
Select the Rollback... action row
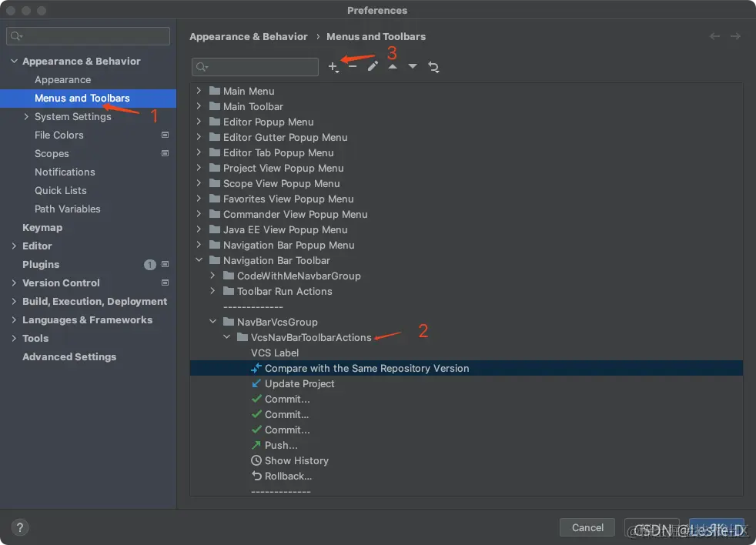[467, 476]
